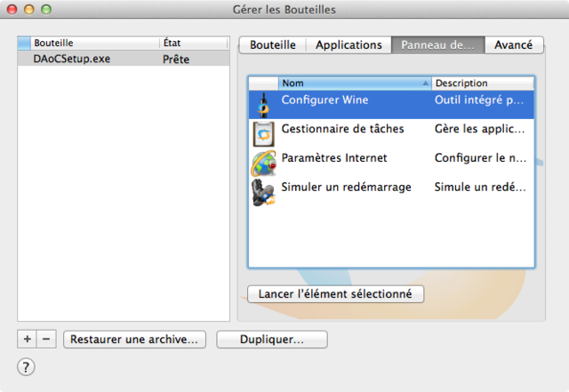The image size is (569, 392).
Task: Click the Bouteille column header
Action: (94, 43)
